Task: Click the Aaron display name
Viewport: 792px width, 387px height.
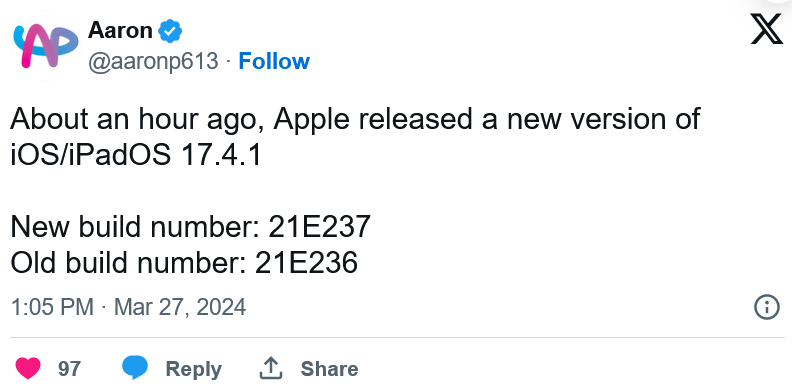Action: (120, 31)
